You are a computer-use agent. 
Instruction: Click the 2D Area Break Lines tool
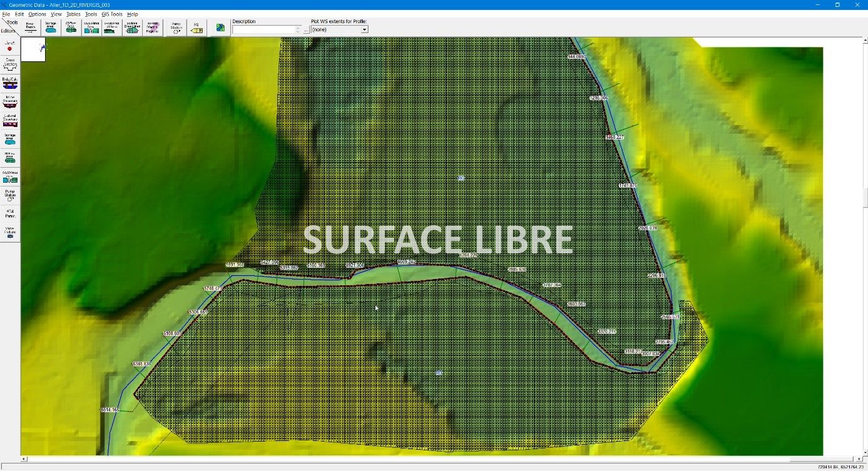pos(132,28)
